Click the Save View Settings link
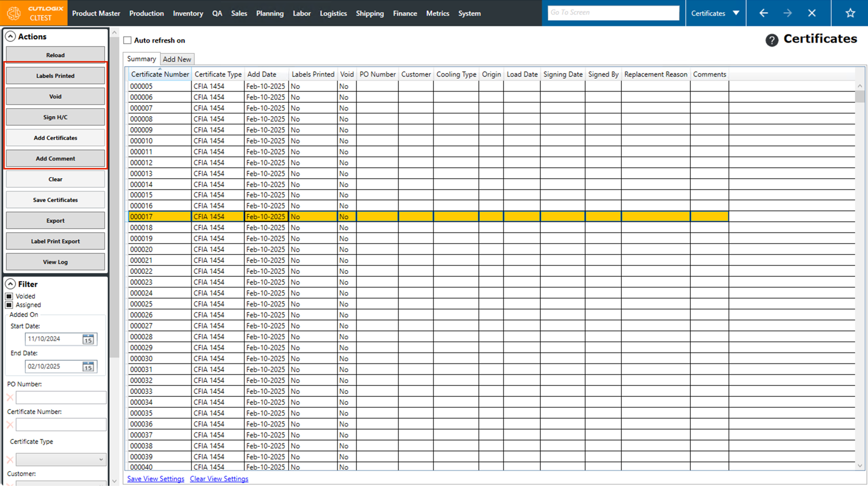Screen dimensions: 868x486 (x=155, y=479)
